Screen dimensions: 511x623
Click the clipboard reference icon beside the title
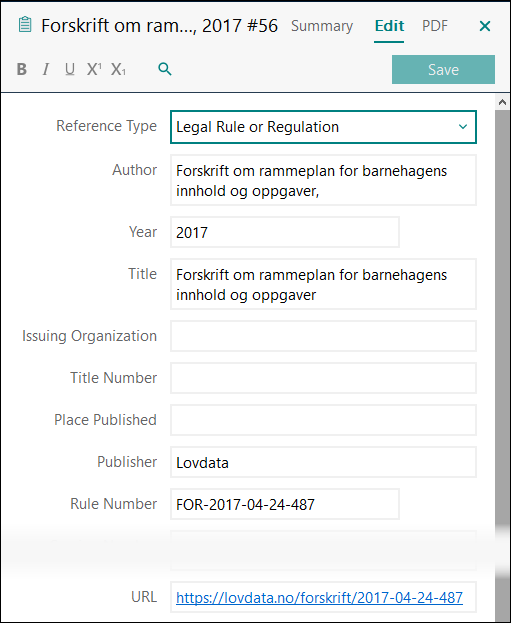tap(25, 25)
